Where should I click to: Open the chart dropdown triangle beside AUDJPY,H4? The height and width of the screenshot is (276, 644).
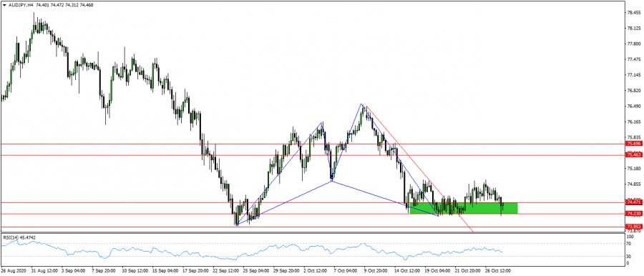coord(4,5)
